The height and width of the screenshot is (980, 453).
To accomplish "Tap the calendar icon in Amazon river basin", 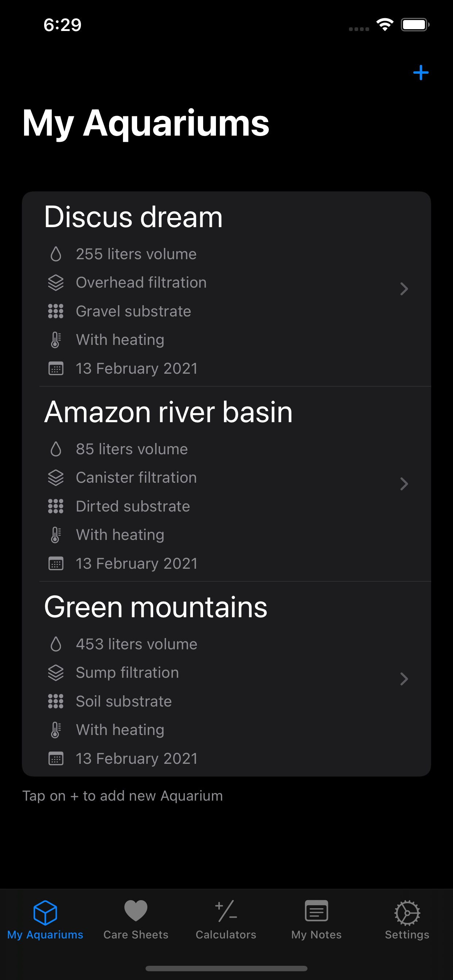I will click(55, 563).
